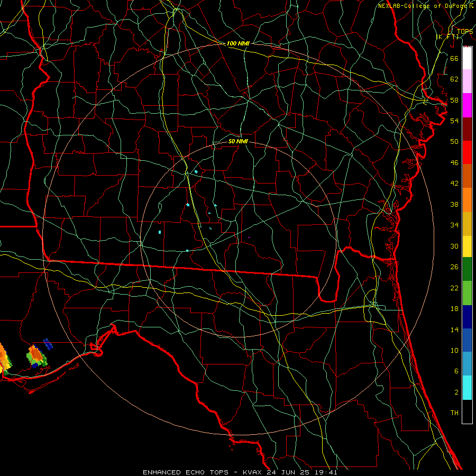This screenshot has width=476, height=476.
Task: Select the light green legend swatch
Action: coord(467,293)
